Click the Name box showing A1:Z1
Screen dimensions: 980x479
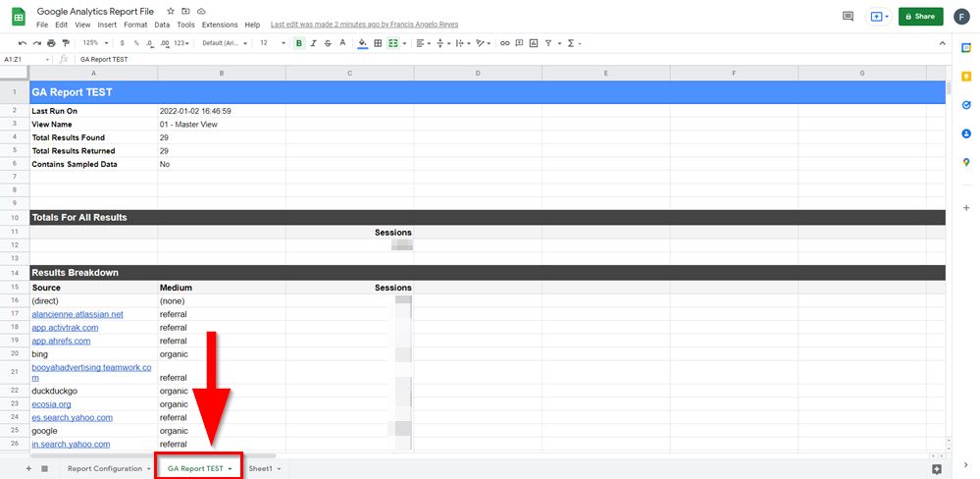point(26,59)
